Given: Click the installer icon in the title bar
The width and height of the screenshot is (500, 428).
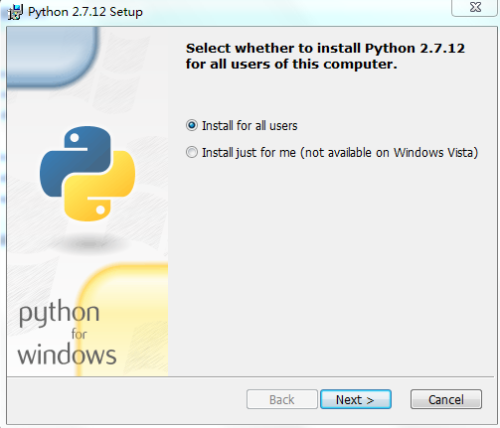Looking at the screenshot, I should (15, 12).
